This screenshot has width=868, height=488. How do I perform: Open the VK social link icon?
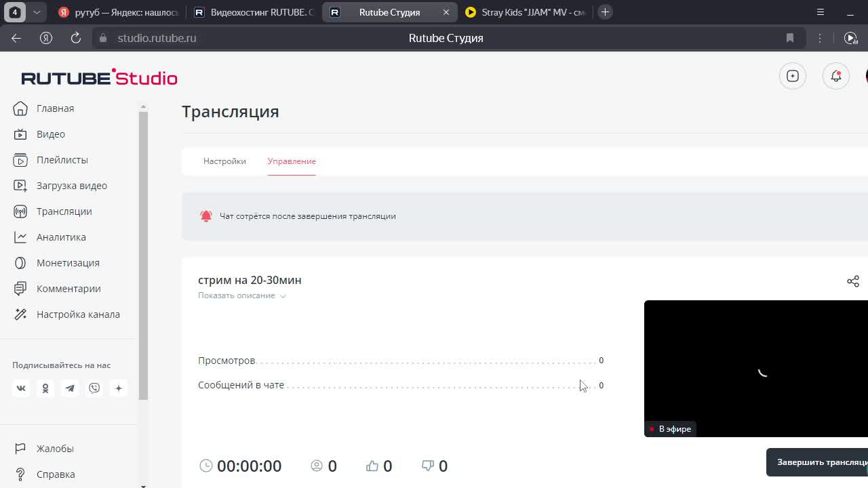(x=21, y=388)
